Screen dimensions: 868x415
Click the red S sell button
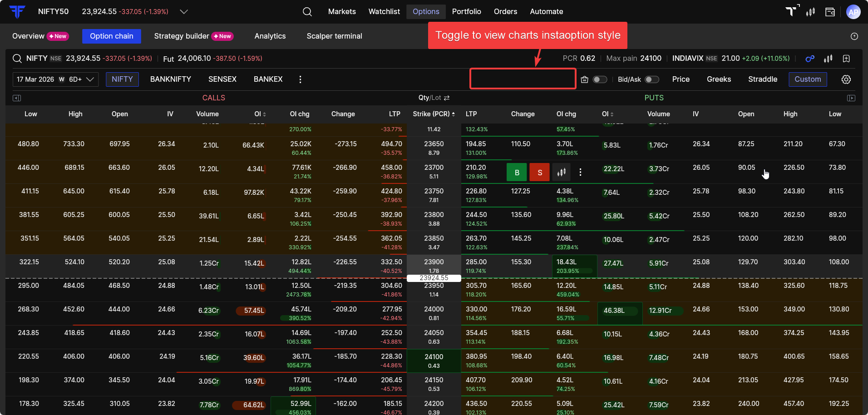(539, 172)
